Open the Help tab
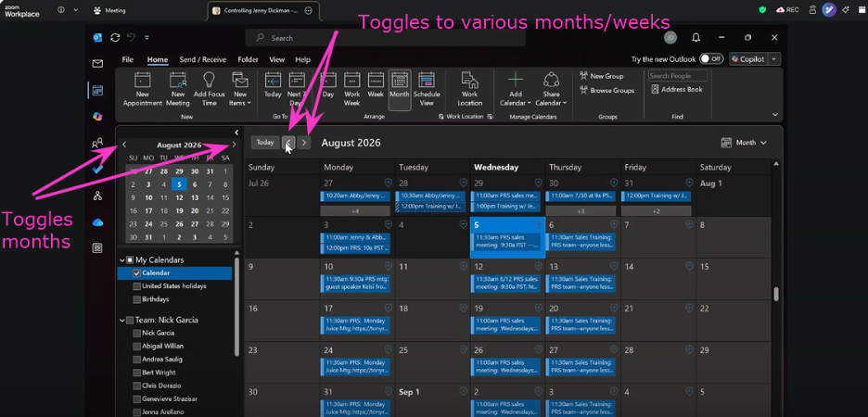Viewport: 868px width, 417px height. tap(303, 59)
